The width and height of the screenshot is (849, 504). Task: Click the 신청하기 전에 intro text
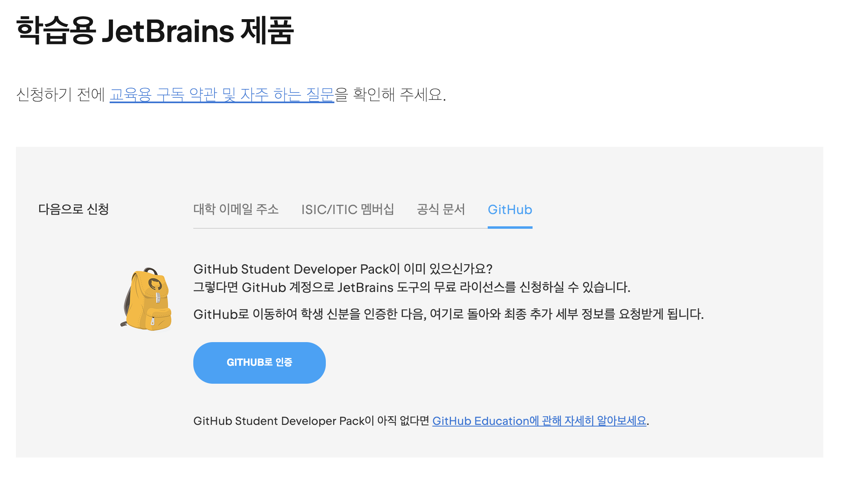(x=61, y=95)
